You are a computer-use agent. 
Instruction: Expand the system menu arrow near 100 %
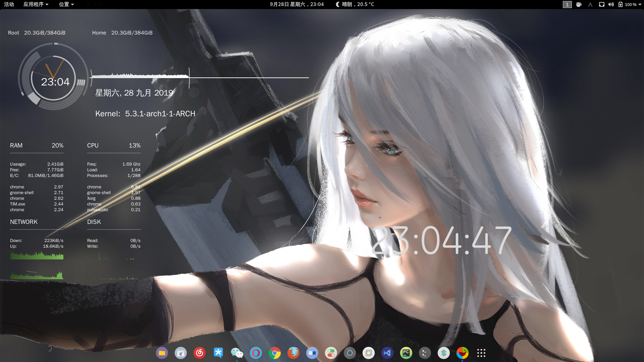(x=640, y=5)
